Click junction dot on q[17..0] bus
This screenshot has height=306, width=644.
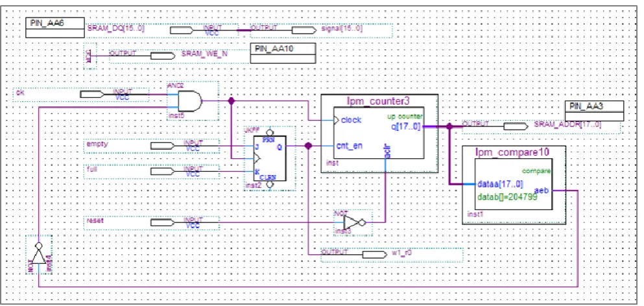(449, 126)
